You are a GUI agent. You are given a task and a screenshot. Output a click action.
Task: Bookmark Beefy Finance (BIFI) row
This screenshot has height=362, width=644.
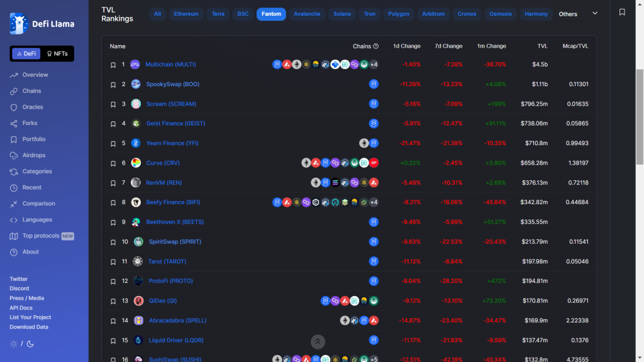tap(113, 203)
